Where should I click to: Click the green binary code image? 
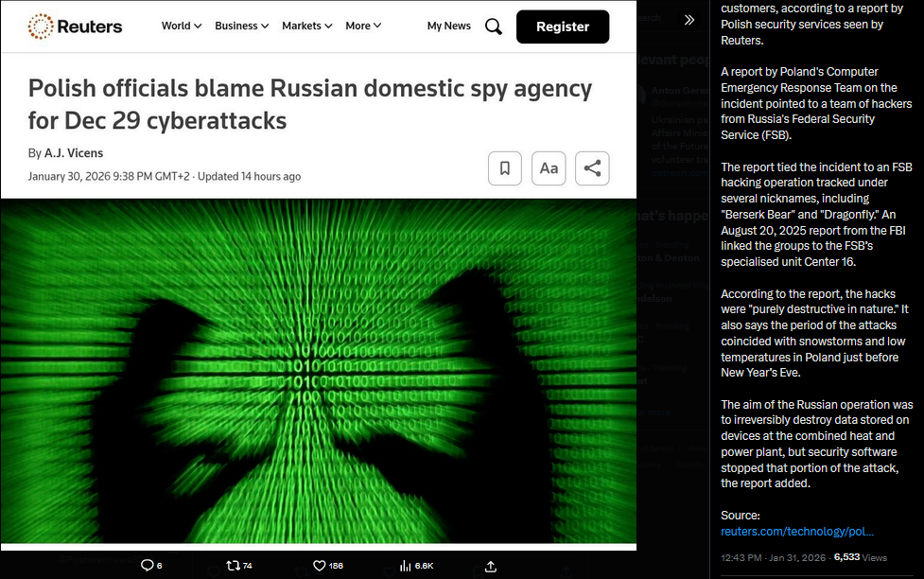(318, 370)
